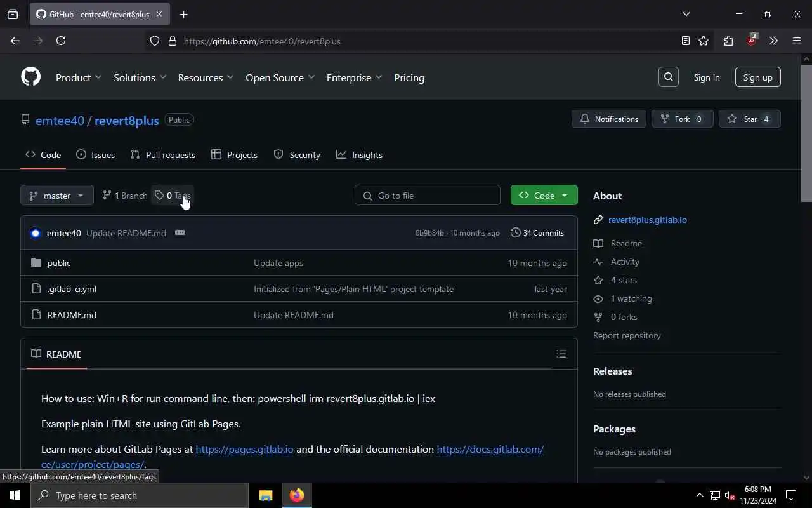Show hidden tray icons chevron
This screenshot has height=508, width=812.
[699, 495]
